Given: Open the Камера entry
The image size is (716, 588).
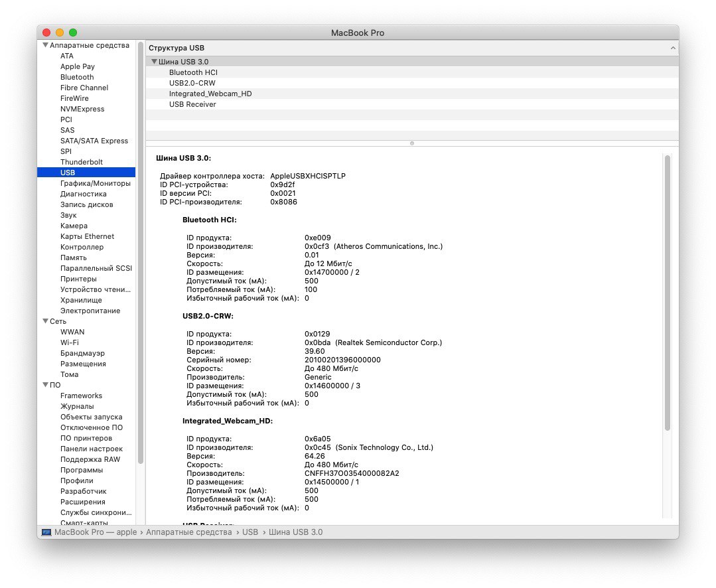Looking at the screenshot, I should pyautogui.click(x=74, y=226).
